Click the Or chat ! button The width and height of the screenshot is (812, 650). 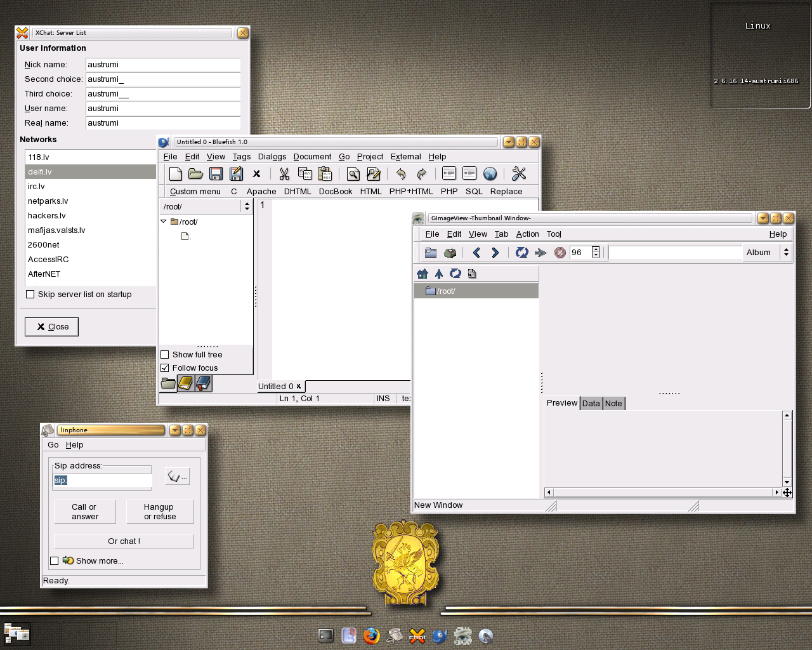[124, 541]
